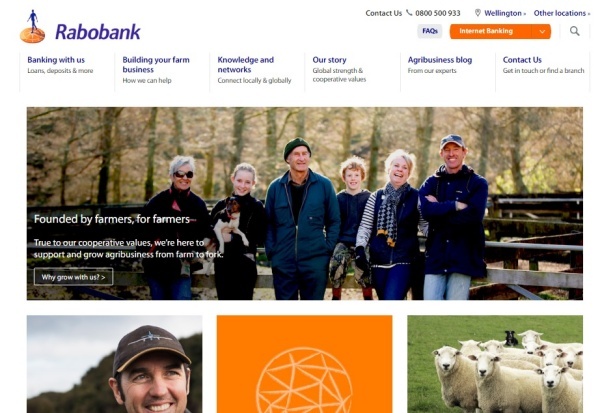Viewport: 600px width, 413px height.
Task: Expand the Internet Banking dropdown arrow
Action: tap(542, 31)
